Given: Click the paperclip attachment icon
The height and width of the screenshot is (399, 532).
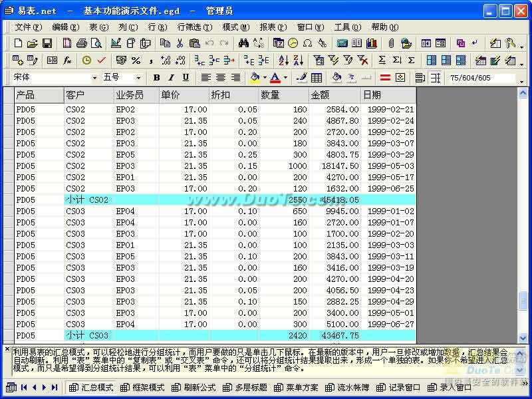Looking at the screenshot, I should pos(391,43).
